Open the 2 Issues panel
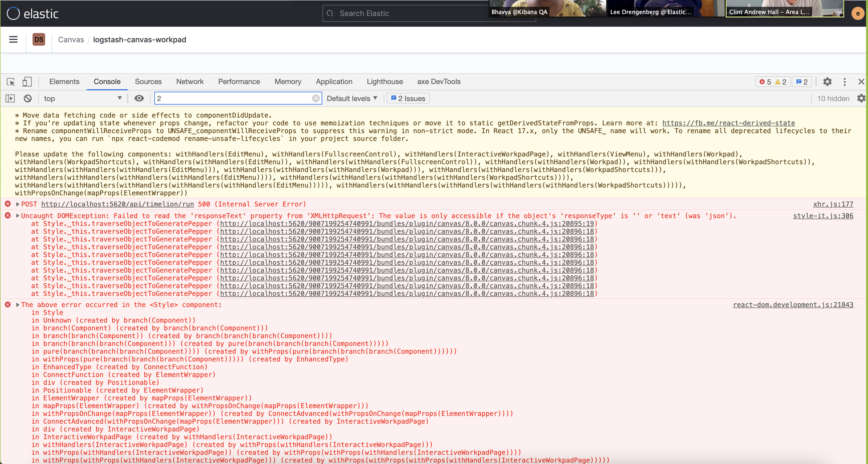868x464 pixels. pos(407,98)
